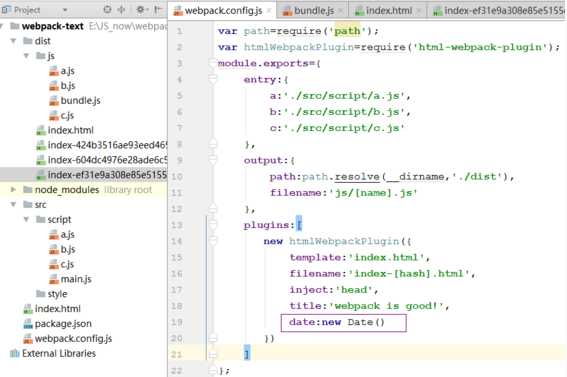567x377 pixels.
Task: Click line number 1 in the gutter
Action: 180,31
